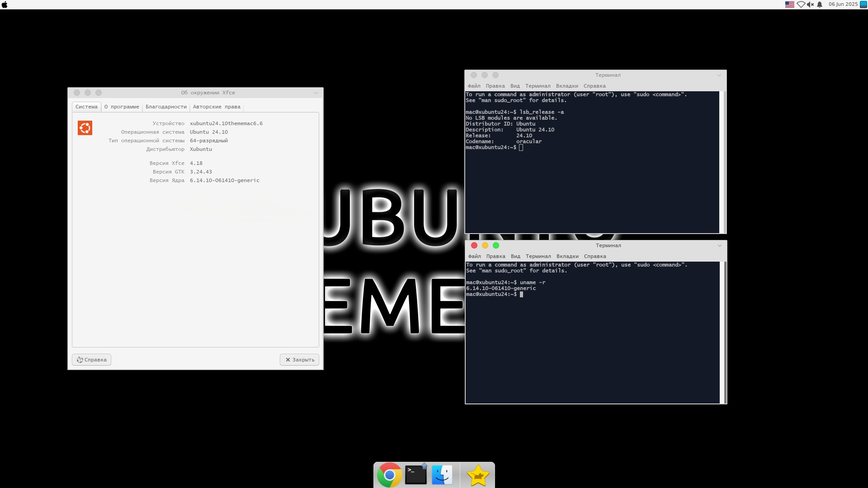Image resolution: width=868 pixels, height=488 pixels.
Task: Click the US flag keyboard layout indicator
Action: tap(789, 5)
